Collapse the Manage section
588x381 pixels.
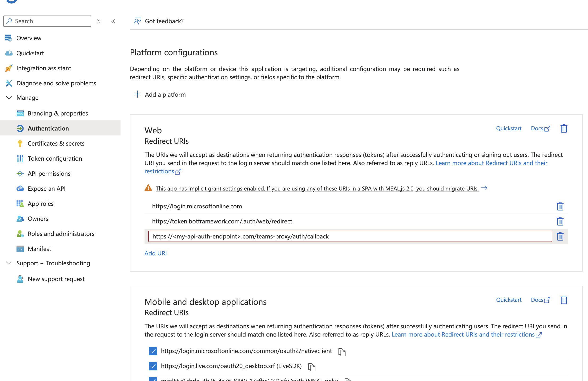click(x=9, y=98)
